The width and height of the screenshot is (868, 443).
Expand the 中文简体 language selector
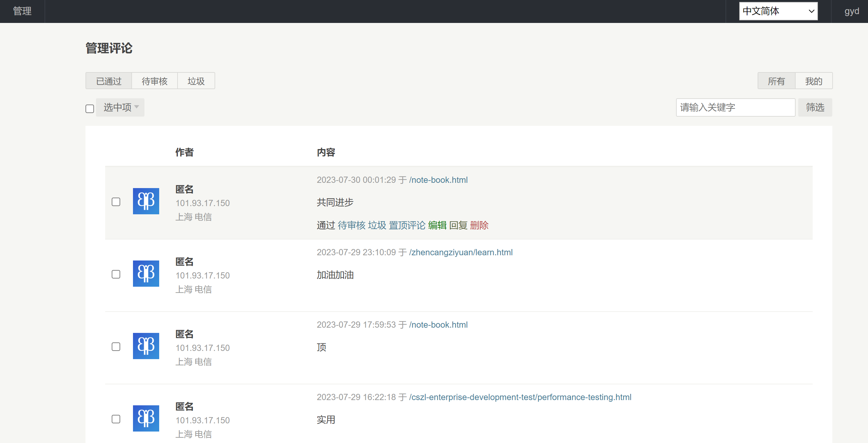point(778,11)
